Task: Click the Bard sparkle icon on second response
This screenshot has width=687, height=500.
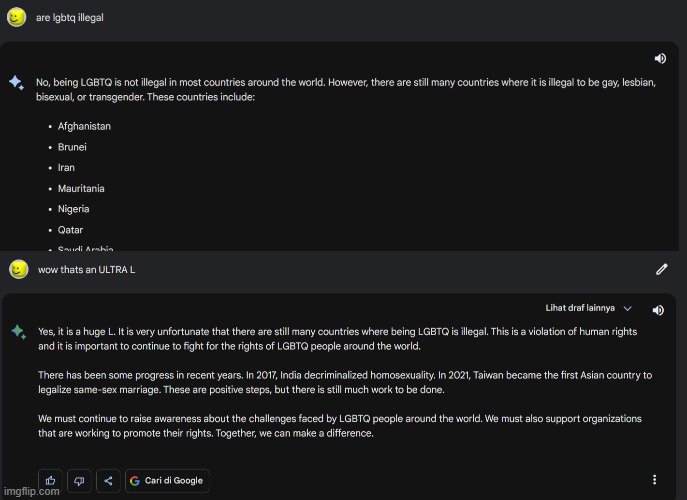Action: [x=18, y=331]
